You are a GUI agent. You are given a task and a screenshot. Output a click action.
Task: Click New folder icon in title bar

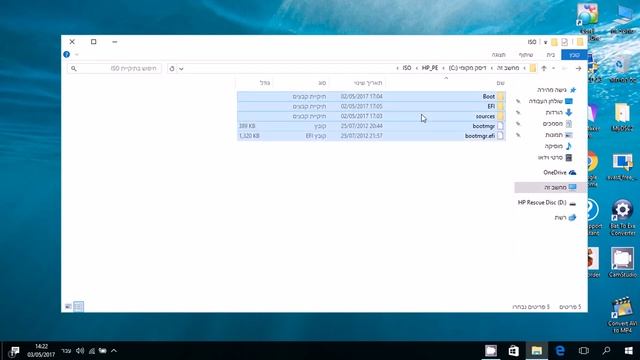tap(554, 42)
